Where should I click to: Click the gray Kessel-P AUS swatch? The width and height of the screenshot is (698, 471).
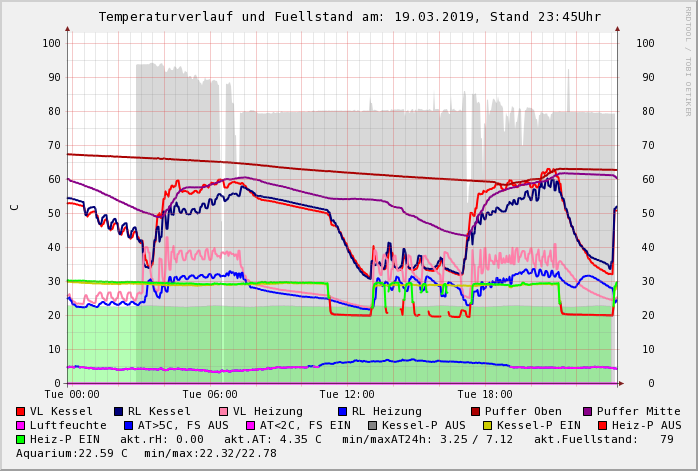(373, 426)
